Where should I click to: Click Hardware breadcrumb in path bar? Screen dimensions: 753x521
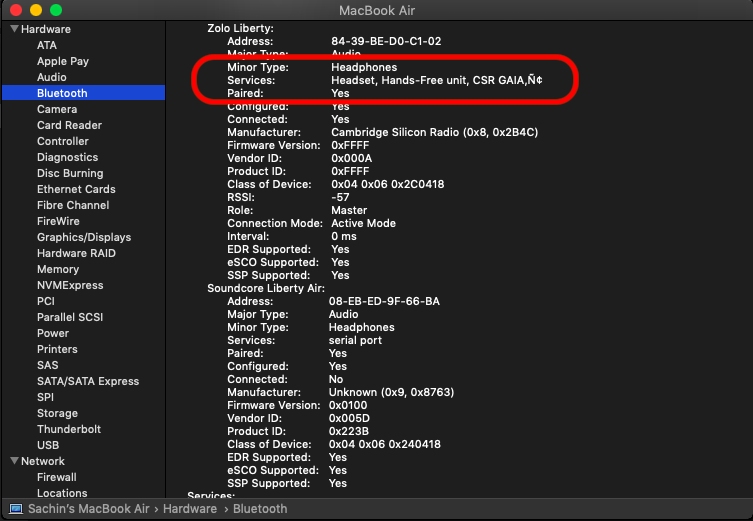tap(190, 509)
